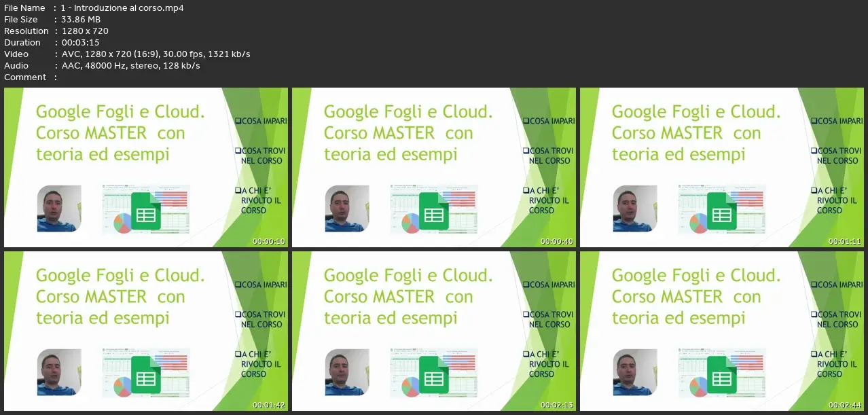This screenshot has width=868, height=415.
Task: Click the pie chart in the 00:01:42 frame
Action: 122,386
